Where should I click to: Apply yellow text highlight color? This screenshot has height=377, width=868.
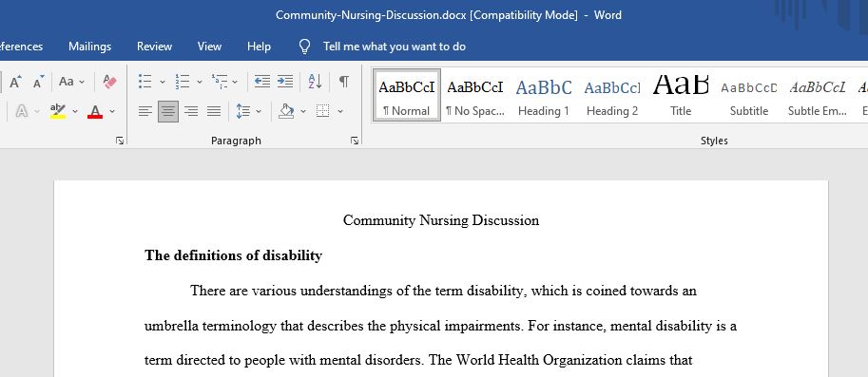(58, 111)
